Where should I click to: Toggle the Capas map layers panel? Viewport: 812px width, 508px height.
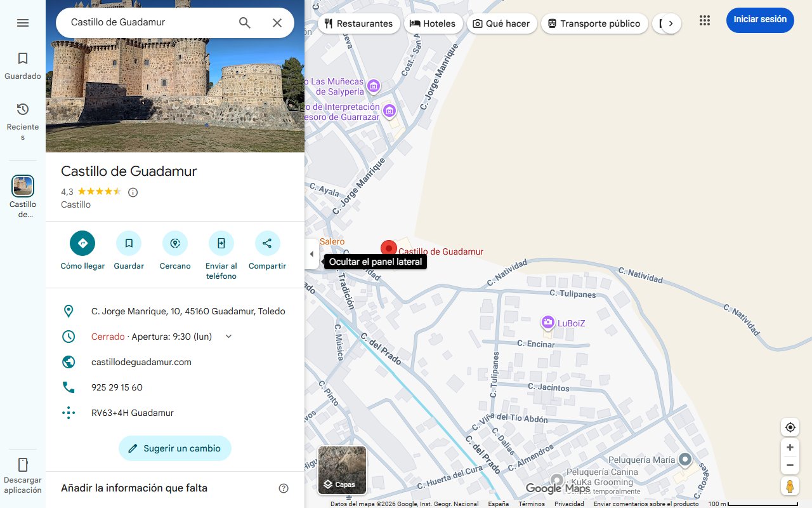tap(342, 470)
